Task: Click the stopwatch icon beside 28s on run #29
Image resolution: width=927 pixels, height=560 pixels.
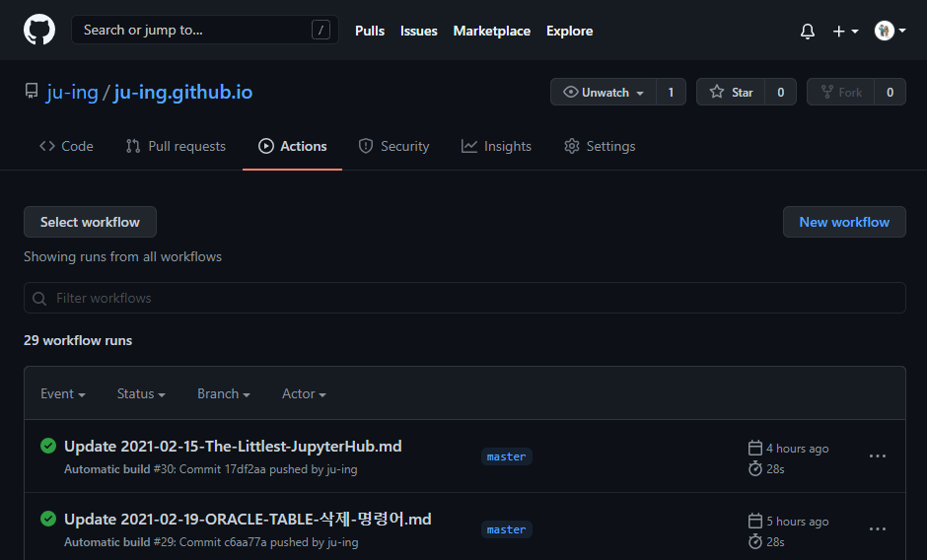Action: tap(755, 541)
